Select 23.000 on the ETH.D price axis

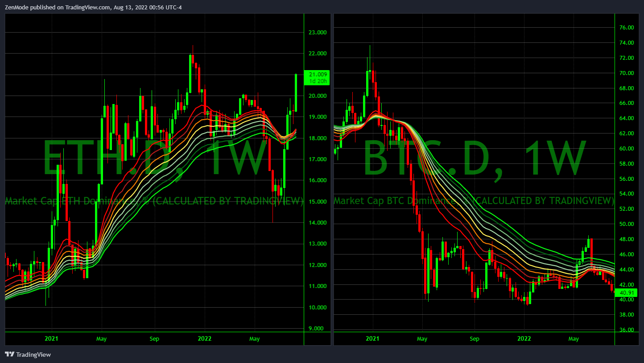(x=318, y=32)
